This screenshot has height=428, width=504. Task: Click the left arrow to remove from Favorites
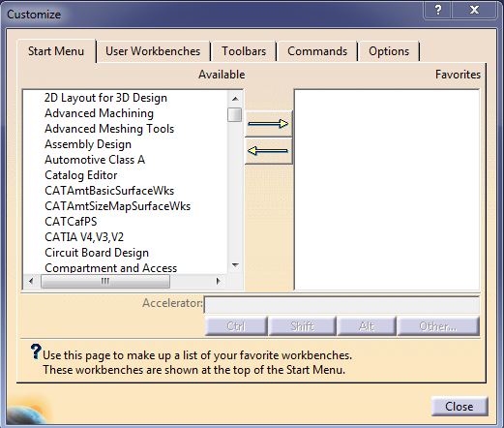(268, 151)
